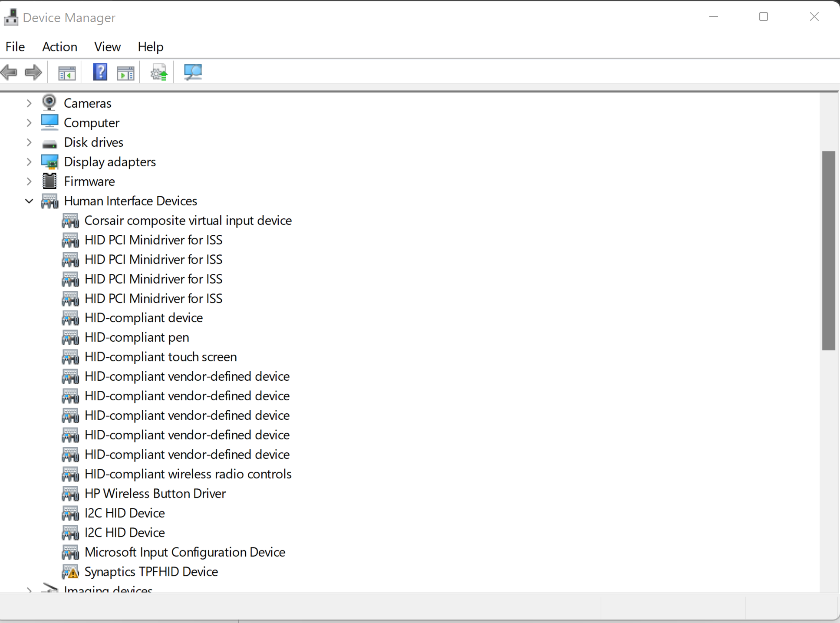Minimize the Device Manager window

tap(714, 17)
